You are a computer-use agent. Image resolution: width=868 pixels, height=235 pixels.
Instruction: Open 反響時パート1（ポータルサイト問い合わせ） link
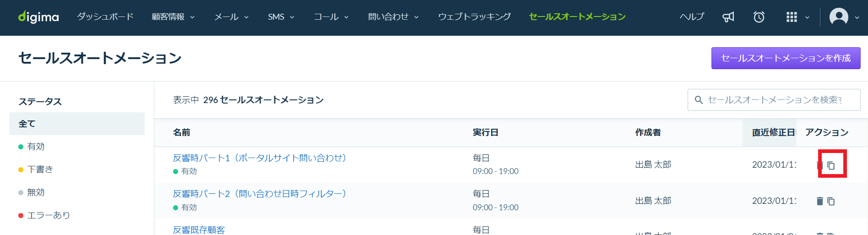[x=260, y=158]
